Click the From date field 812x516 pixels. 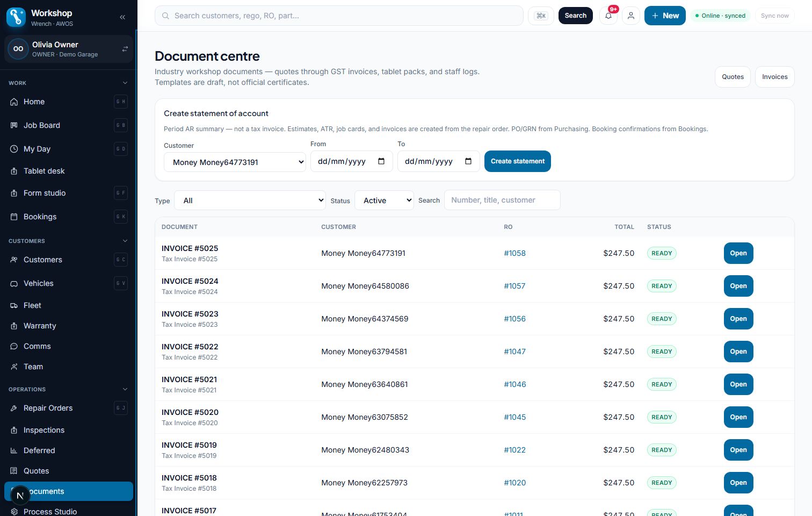point(351,161)
